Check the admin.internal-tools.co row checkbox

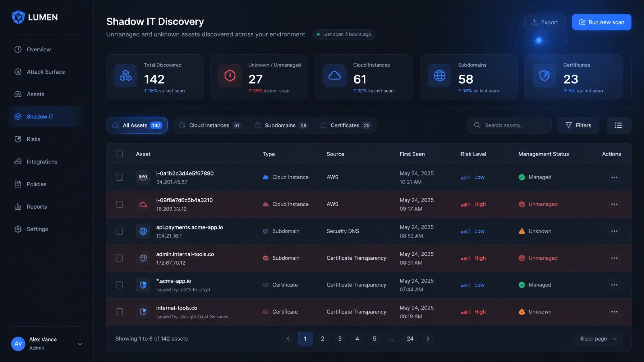[x=119, y=258]
